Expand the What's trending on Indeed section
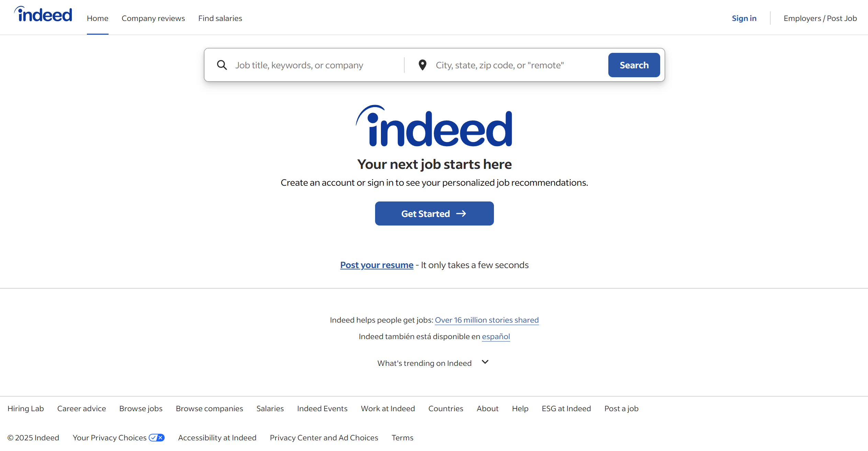 tap(433, 362)
